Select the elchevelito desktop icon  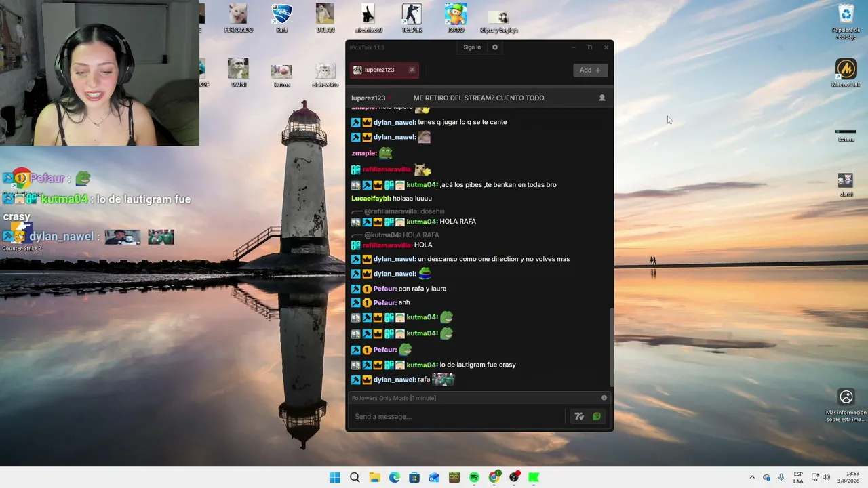(x=325, y=75)
